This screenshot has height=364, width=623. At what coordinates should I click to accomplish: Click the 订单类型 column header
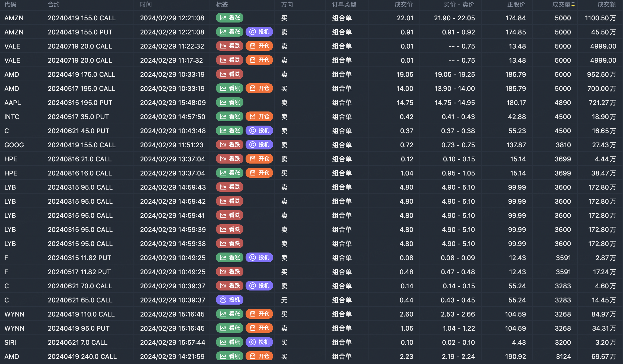[344, 4]
